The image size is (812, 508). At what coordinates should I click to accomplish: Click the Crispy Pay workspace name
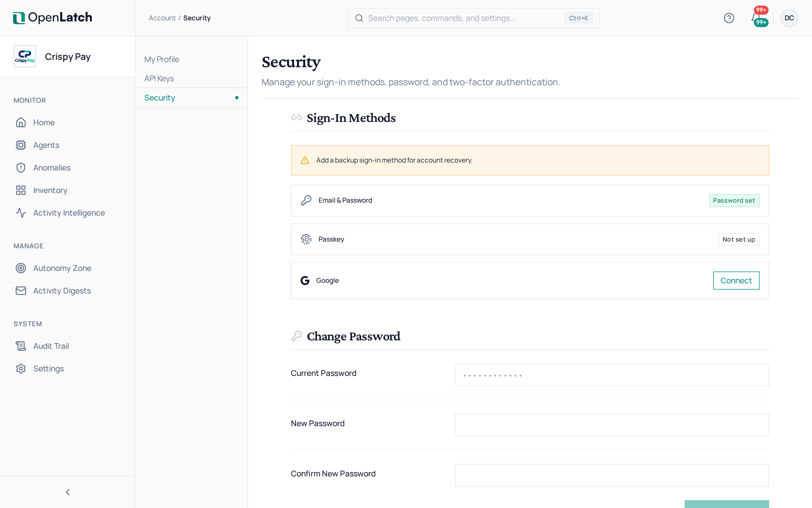[x=68, y=57]
